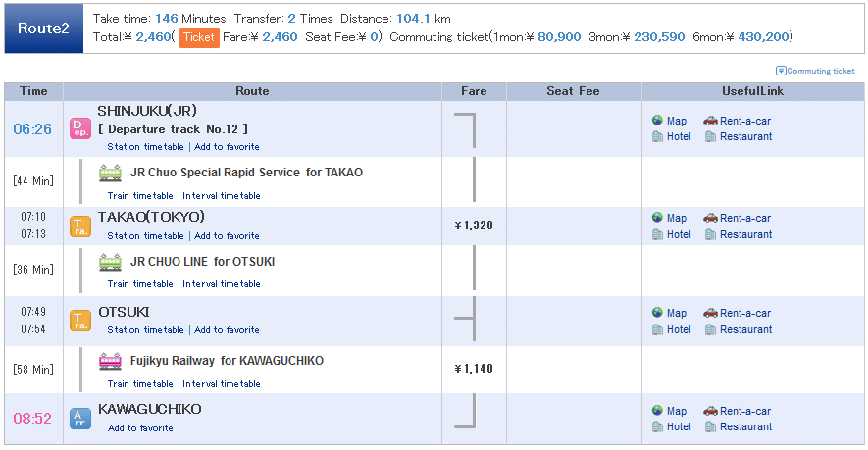Add OTSUKI to favorite
The image size is (868, 450).
pos(227,329)
